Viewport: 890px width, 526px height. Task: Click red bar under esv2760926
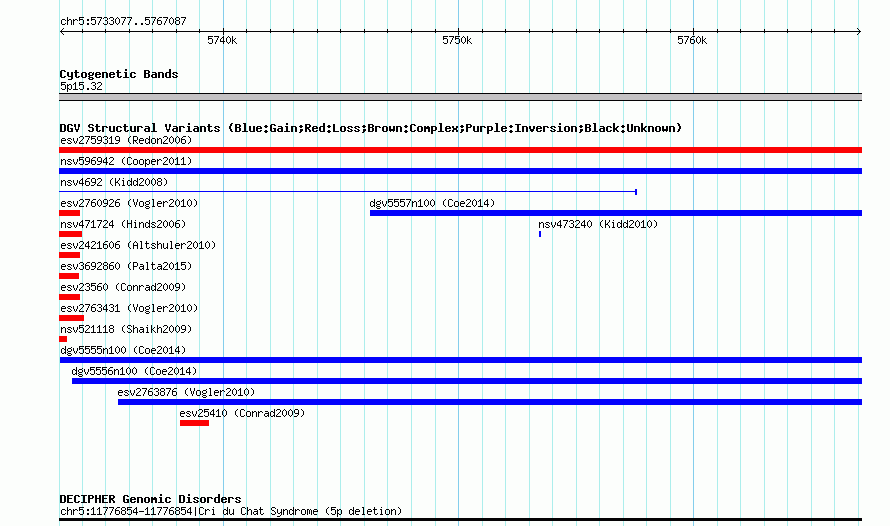69,213
